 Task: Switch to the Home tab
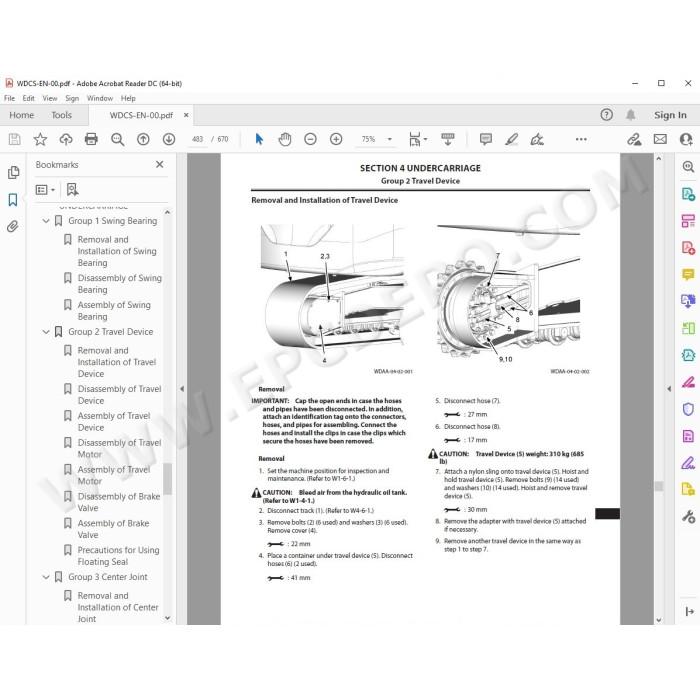(x=21, y=115)
